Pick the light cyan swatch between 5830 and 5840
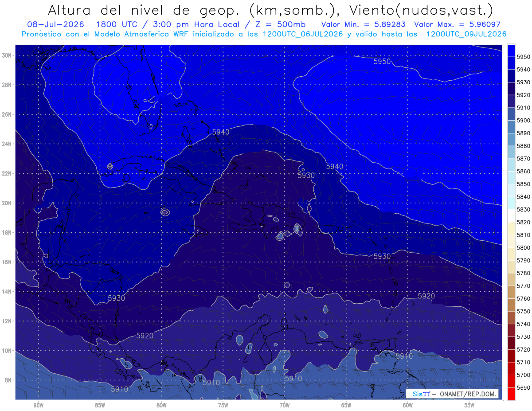The width and height of the screenshot is (532, 411). tap(511, 203)
